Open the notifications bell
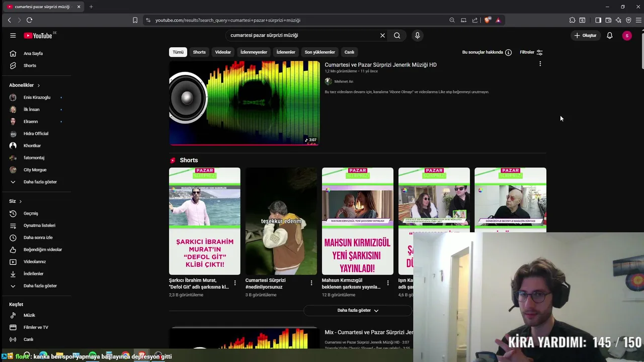The height and width of the screenshot is (362, 644). 609,35
